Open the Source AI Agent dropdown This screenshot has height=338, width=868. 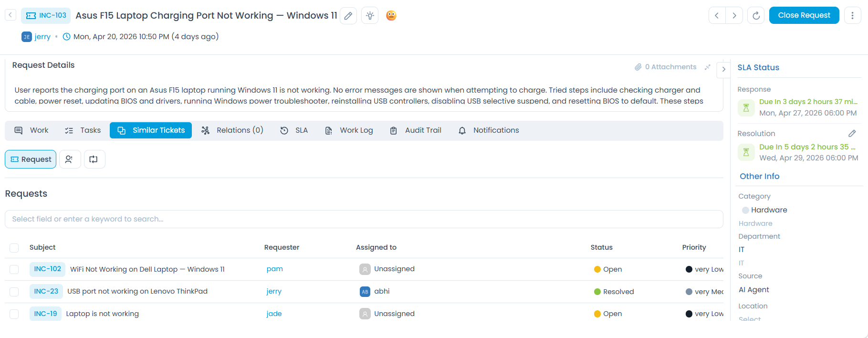coord(754,290)
